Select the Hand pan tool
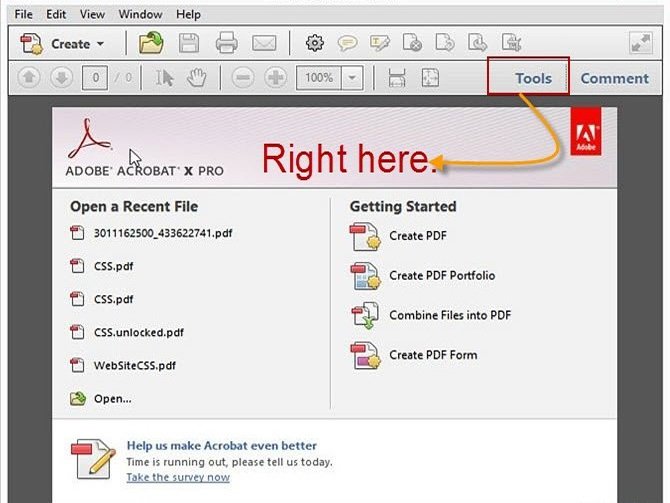This screenshot has width=670, height=503. pos(197,78)
